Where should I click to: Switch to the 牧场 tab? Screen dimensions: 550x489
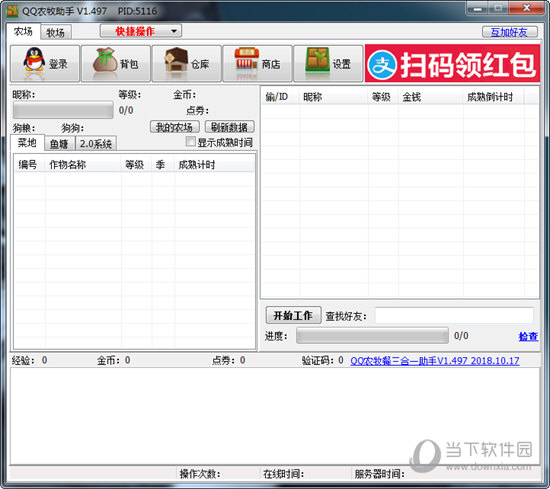point(55,33)
